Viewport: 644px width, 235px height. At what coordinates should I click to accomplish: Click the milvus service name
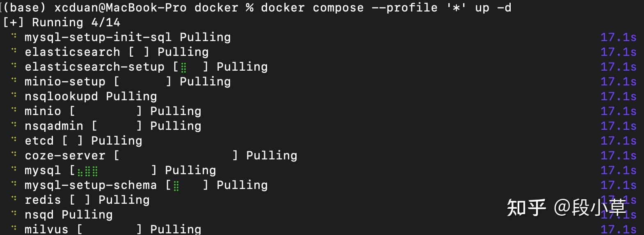tap(46, 229)
